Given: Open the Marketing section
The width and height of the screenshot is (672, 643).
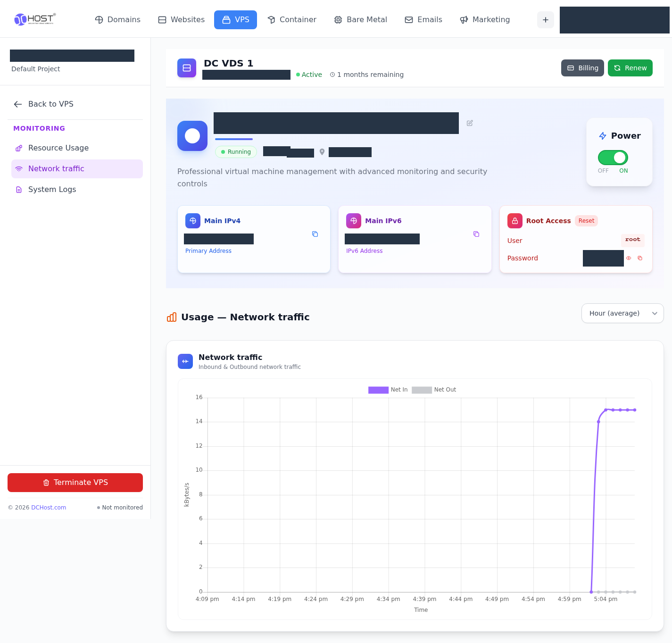Looking at the screenshot, I should 485,20.
